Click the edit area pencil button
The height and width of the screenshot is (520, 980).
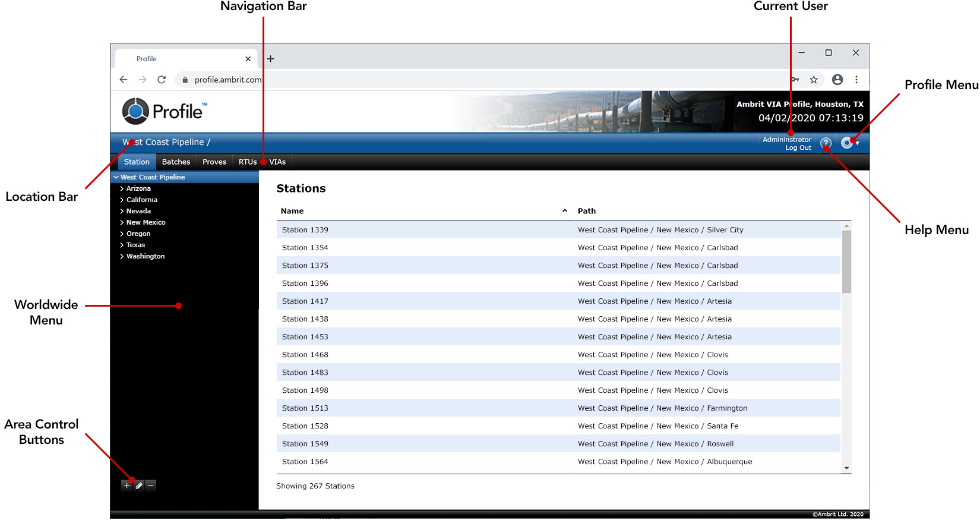(139, 486)
